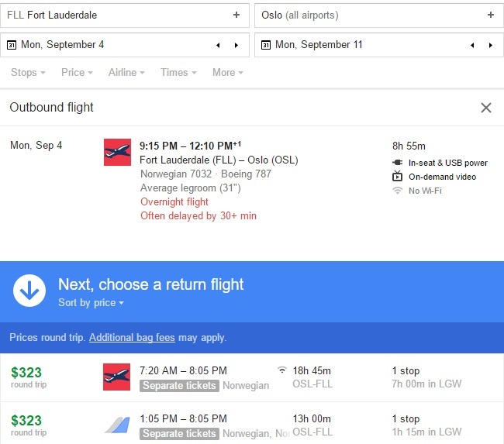The image size is (504, 444).
Task: Click the plus icon beside Fort Lauderdale
Action: coord(236,15)
